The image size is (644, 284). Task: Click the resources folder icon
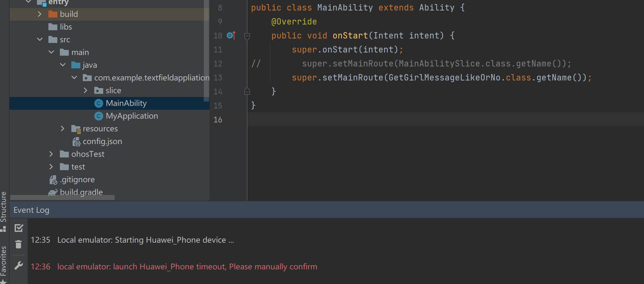76,129
